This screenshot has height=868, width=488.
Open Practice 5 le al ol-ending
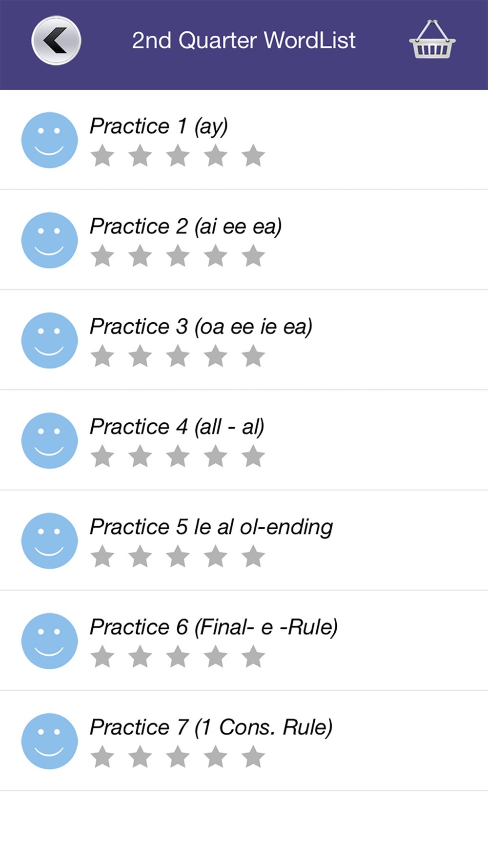(x=244, y=540)
